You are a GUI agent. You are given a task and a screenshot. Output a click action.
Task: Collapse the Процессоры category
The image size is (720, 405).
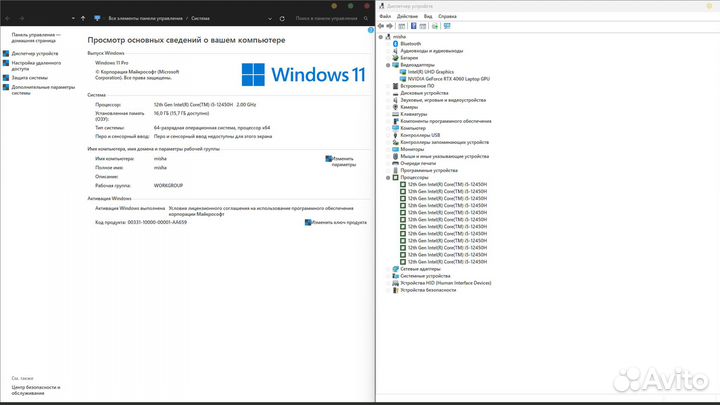point(389,177)
